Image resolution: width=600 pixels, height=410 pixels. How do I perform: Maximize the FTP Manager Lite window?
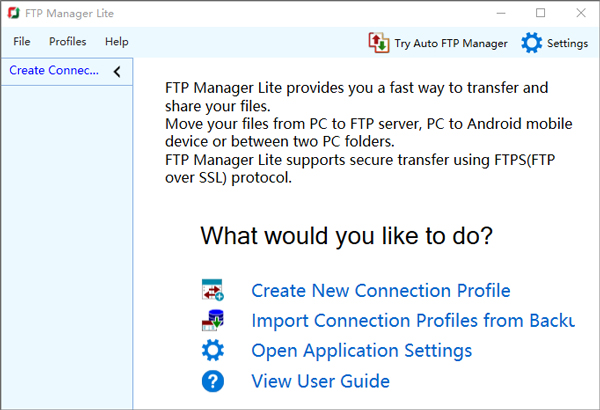(x=541, y=13)
